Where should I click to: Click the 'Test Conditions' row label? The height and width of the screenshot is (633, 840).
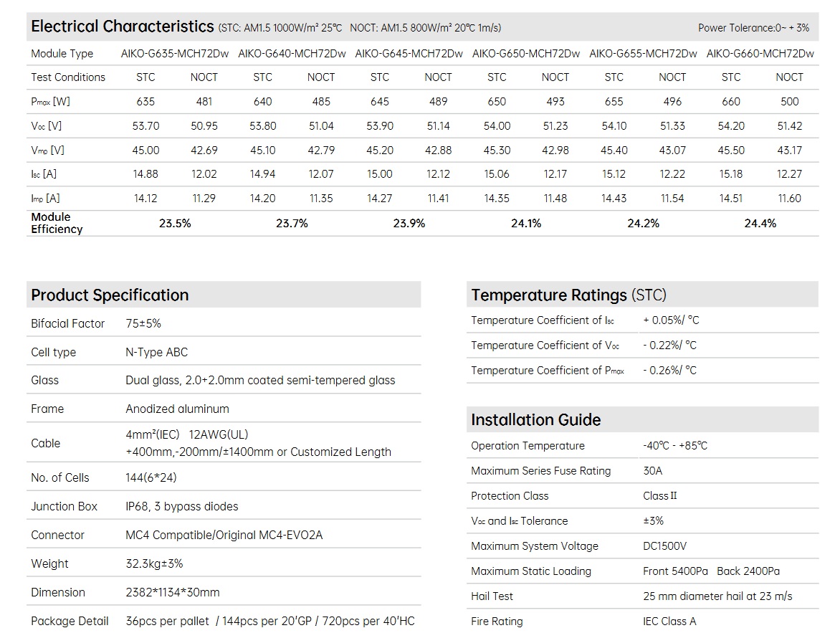click(68, 77)
